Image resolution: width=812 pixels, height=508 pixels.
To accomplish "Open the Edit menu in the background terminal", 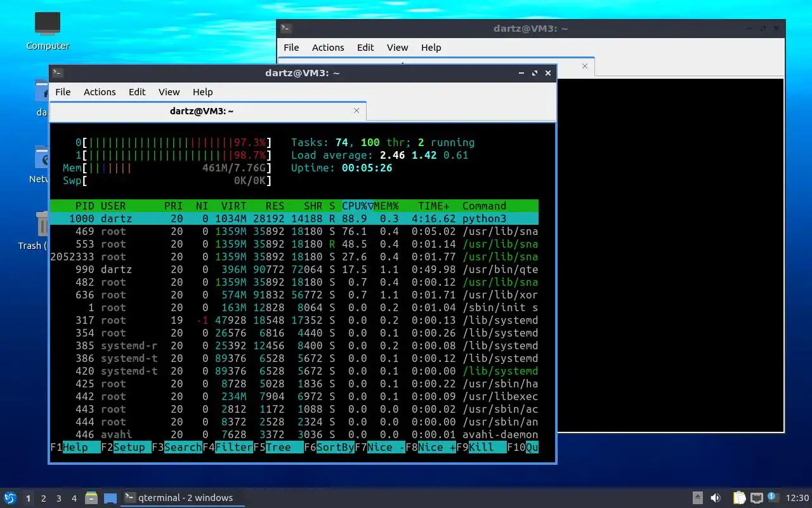I will point(365,47).
